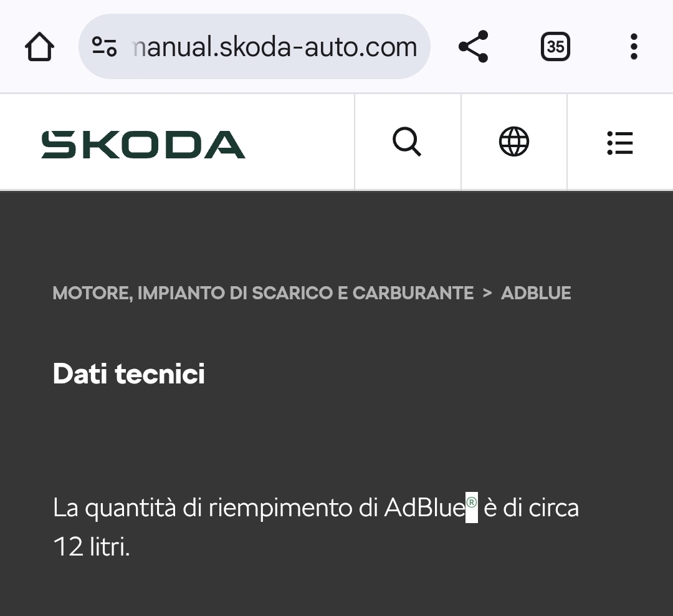673x616 pixels.
Task: Click the Skoda logo
Action: point(143,145)
